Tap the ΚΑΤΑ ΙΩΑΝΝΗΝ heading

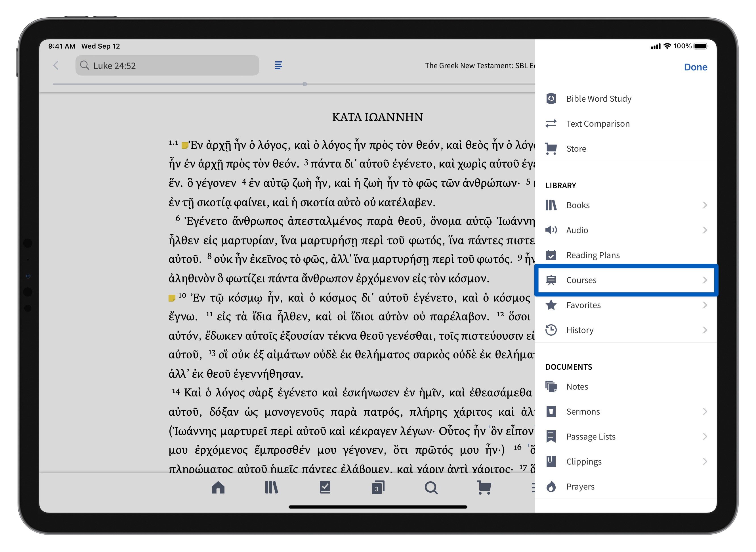(x=377, y=117)
